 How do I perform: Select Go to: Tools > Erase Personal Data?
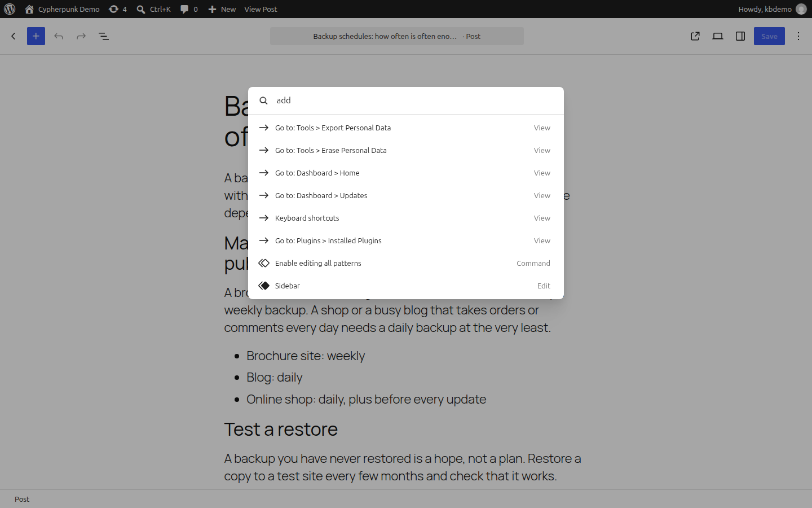(x=406, y=150)
